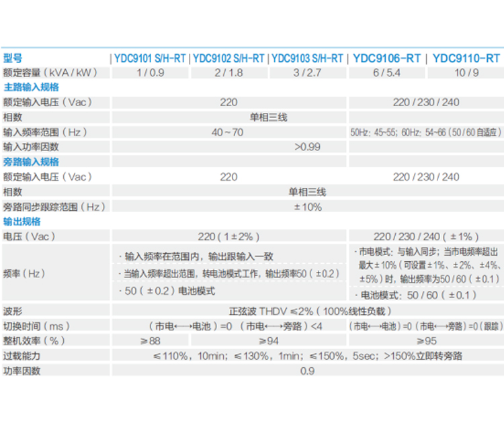The image size is (504, 423).
Task: Click the 2 / 1.8 capacity cell
Action: click(x=228, y=73)
